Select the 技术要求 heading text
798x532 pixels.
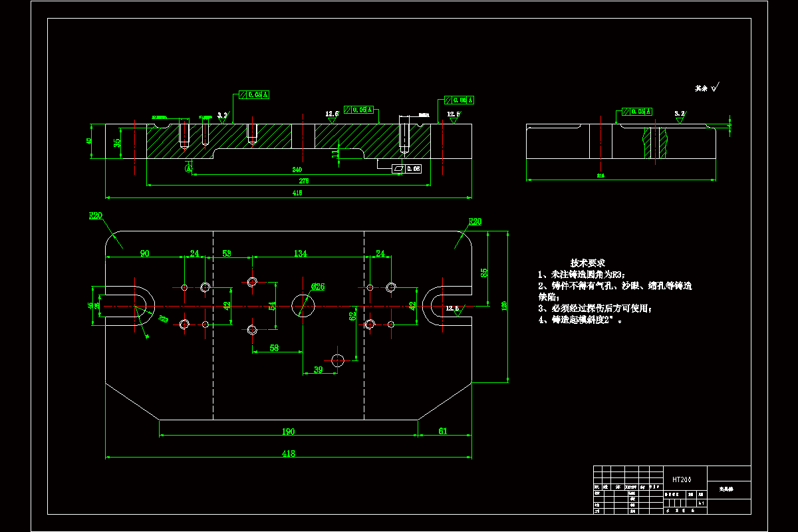pos(588,263)
